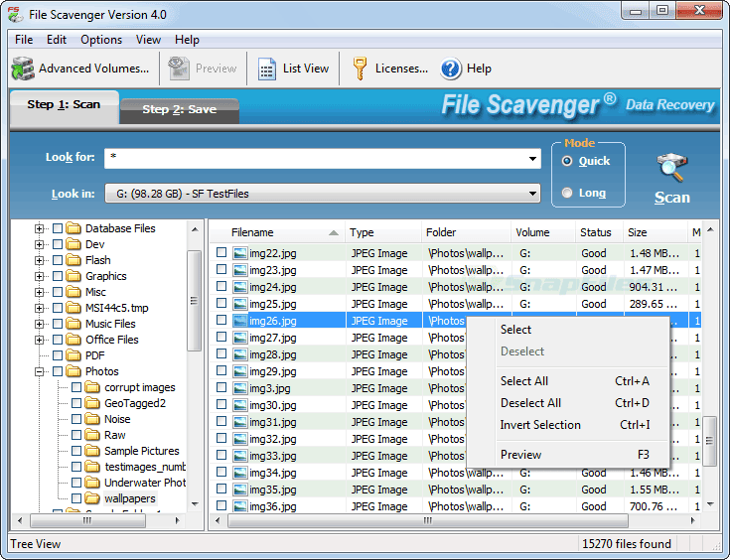Select the Long mode radio button
Screen dimensions: 730x560
[566, 193]
